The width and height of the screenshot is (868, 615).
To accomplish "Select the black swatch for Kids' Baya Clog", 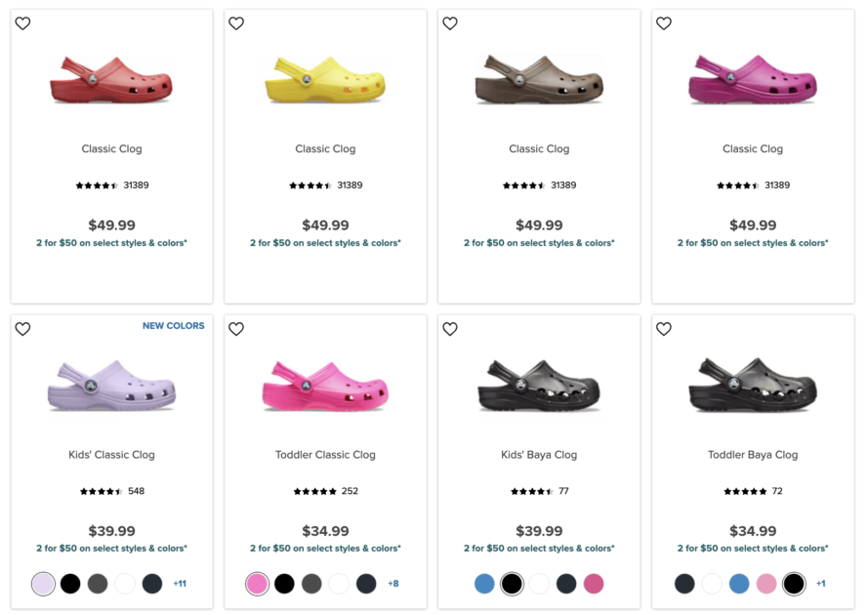I will (512, 583).
